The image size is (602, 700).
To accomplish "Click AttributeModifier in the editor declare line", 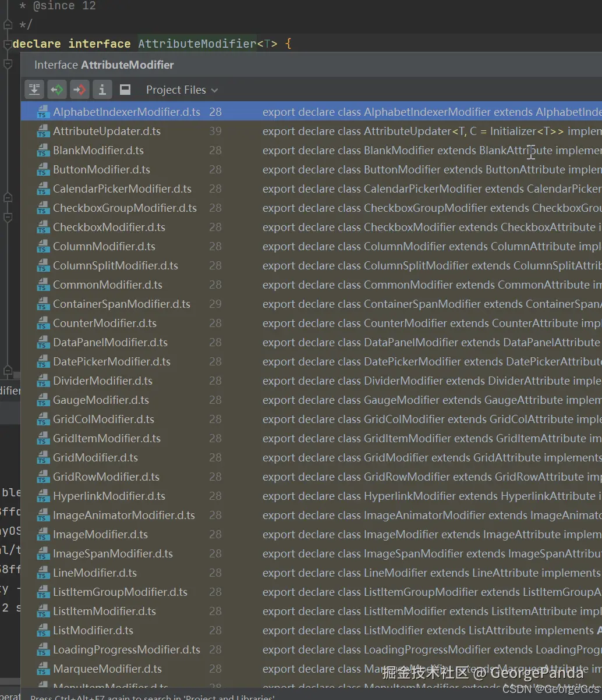I will [197, 44].
